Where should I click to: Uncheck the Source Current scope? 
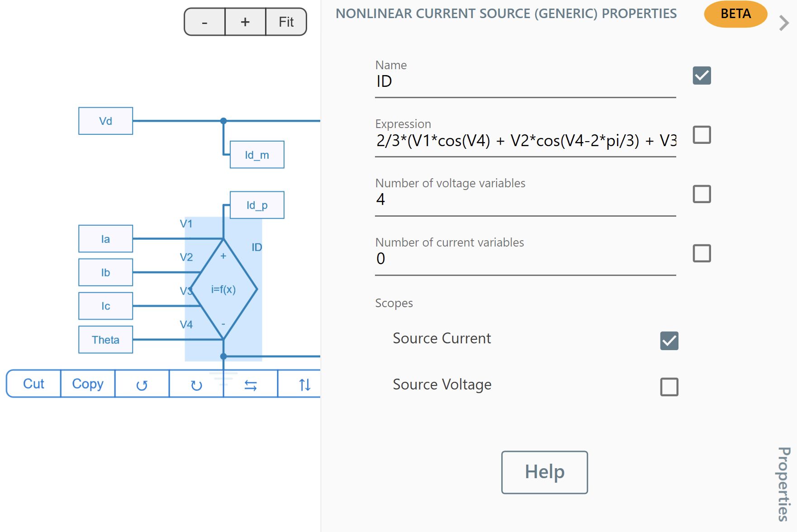(669, 341)
